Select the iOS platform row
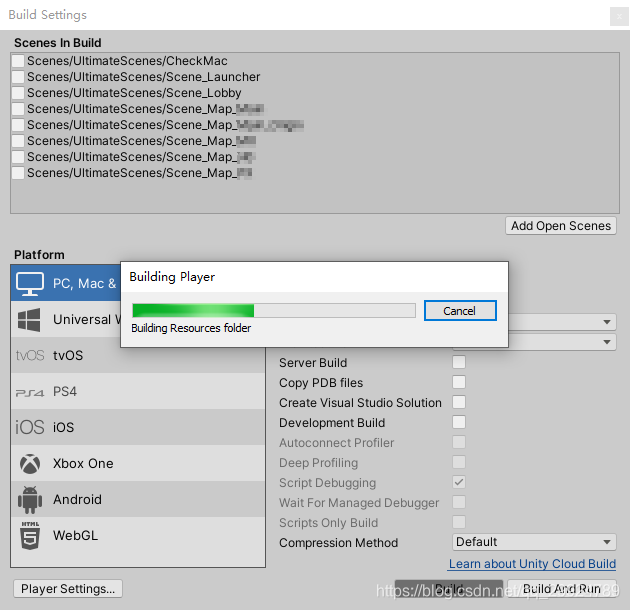630x610 pixels. [x=138, y=427]
